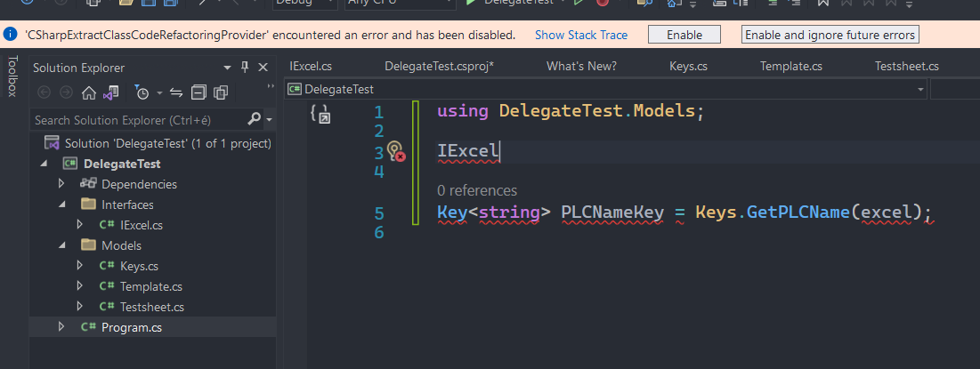Expand the Dependencies node

click(x=61, y=184)
